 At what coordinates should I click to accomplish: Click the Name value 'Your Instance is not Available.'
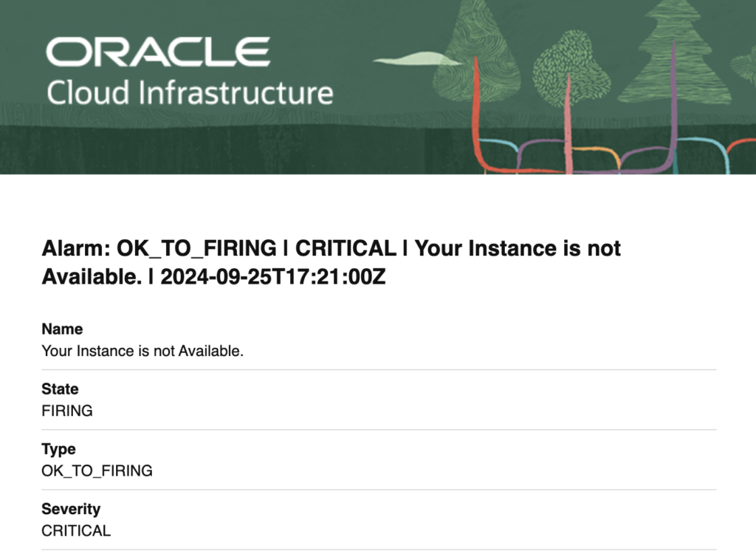tap(142, 351)
